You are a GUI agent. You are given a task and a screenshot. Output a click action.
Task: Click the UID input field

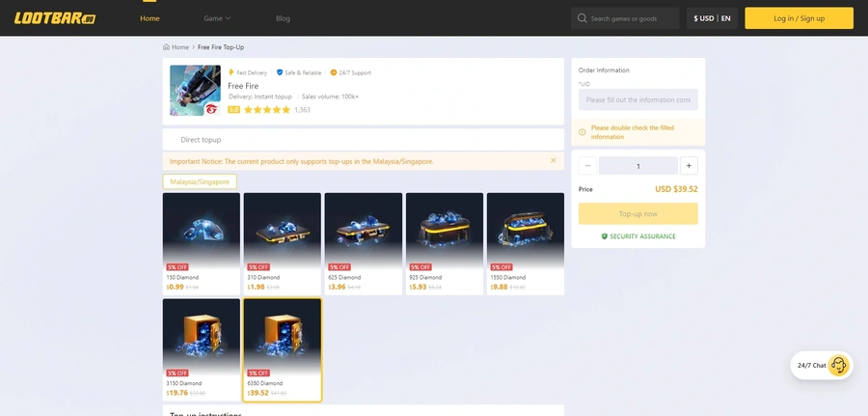pos(637,100)
